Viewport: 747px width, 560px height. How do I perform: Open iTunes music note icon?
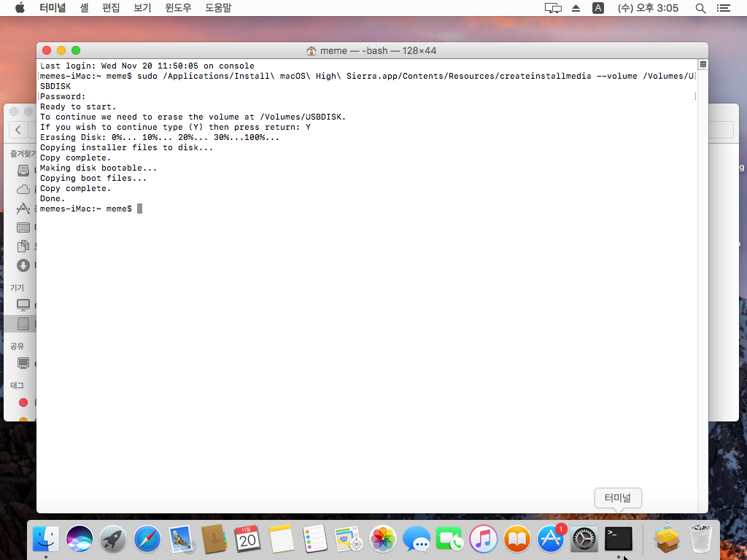[x=483, y=539]
